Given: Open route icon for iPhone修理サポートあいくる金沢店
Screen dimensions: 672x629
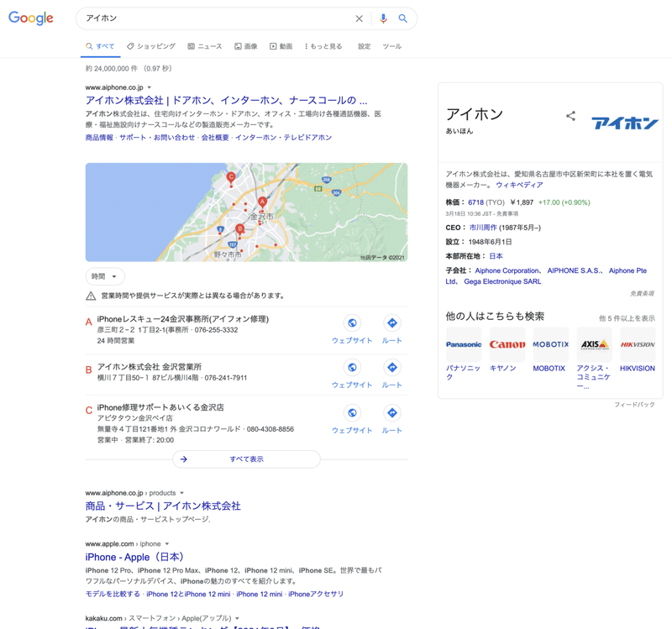Looking at the screenshot, I should pyautogui.click(x=392, y=412).
